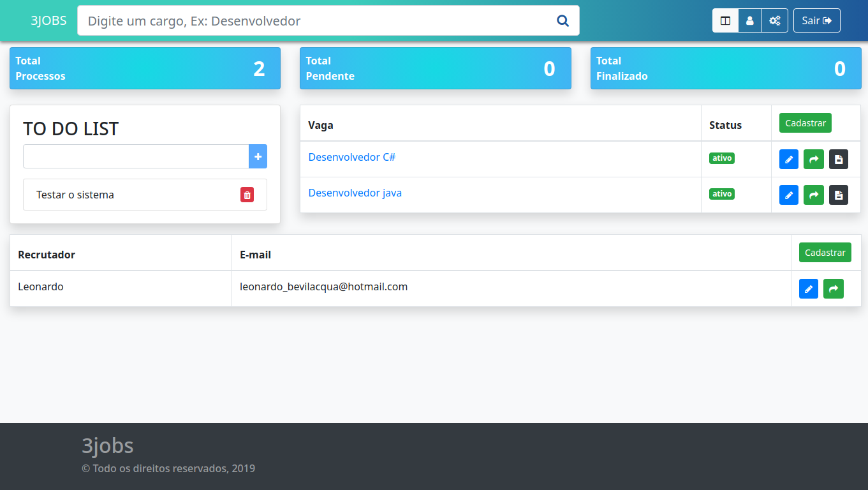Viewport: 868px width, 490px height.
Task: Open the Desenvolvedor C# link
Action: pos(352,157)
